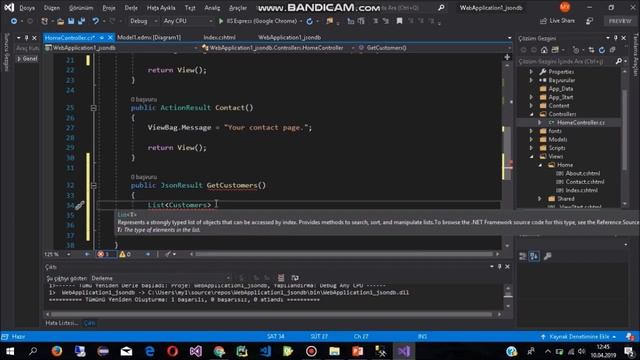Open the 125% zoom level dropdown
Screen dimensions: 640x360
click(68, 254)
